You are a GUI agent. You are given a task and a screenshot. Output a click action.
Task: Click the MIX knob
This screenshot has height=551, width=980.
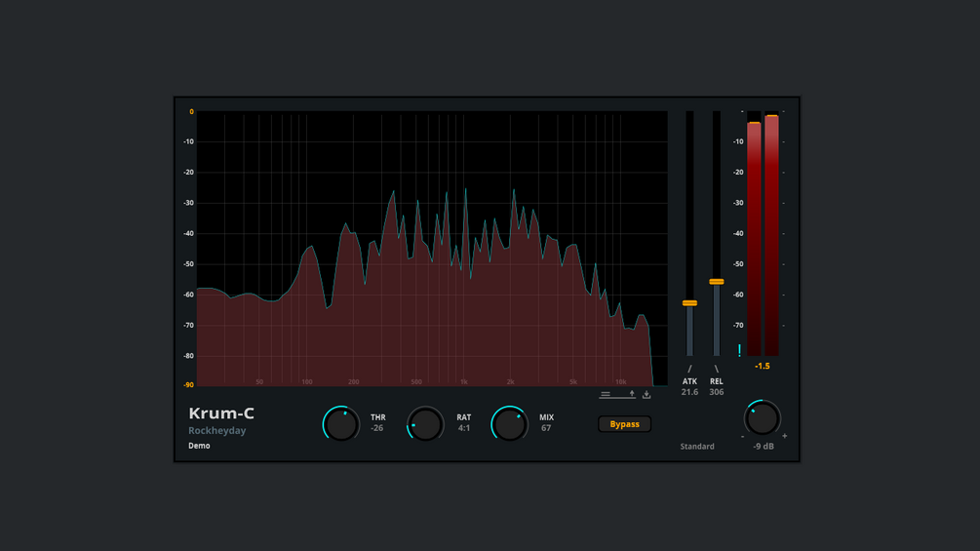pos(509,425)
